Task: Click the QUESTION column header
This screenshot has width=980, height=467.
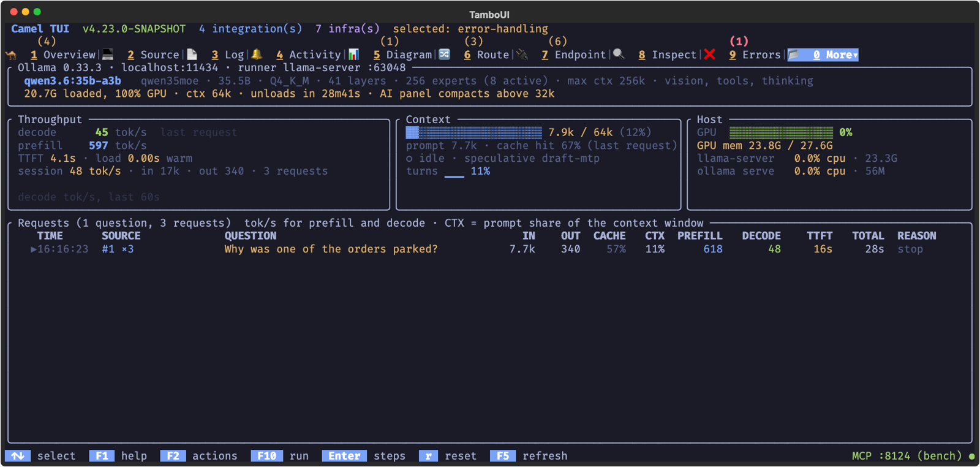Action: click(251, 236)
